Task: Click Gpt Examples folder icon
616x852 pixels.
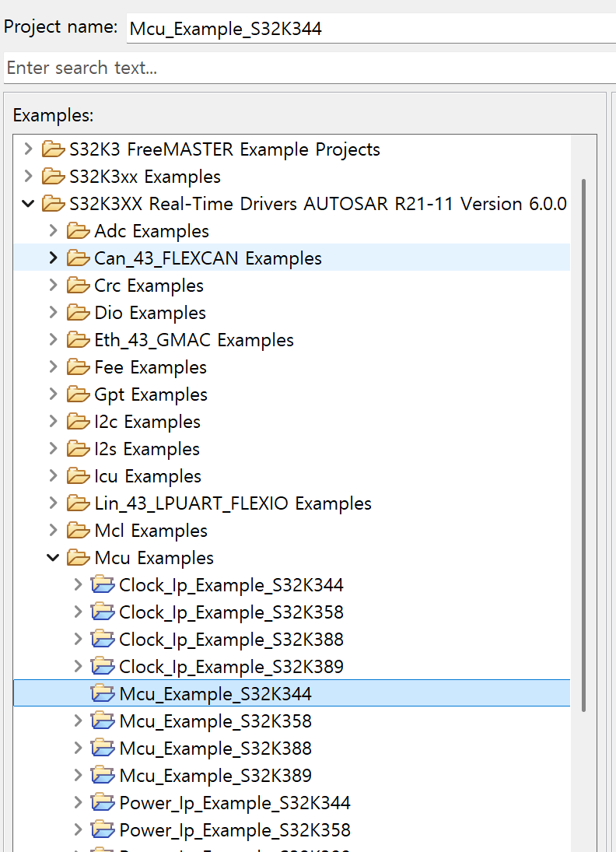Action: tap(79, 394)
